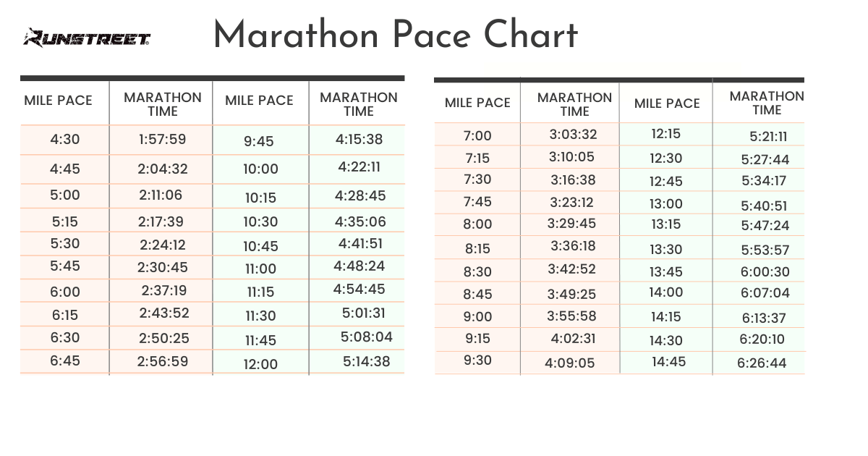Select marathon time 4:22:11
This screenshot has height=456, width=868.
(x=359, y=167)
